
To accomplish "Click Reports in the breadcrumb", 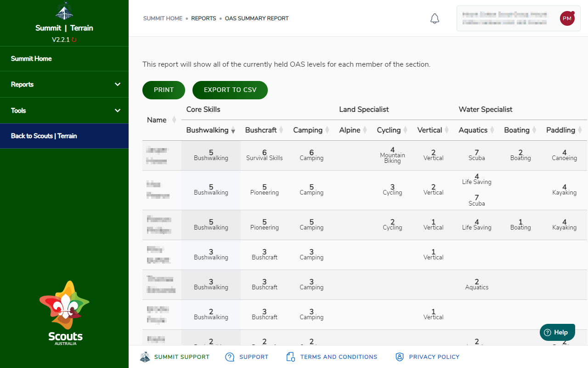I will pyautogui.click(x=204, y=18).
